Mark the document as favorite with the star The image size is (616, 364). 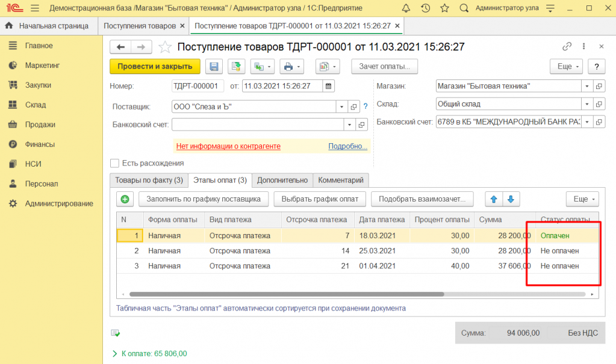pos(164,47)
